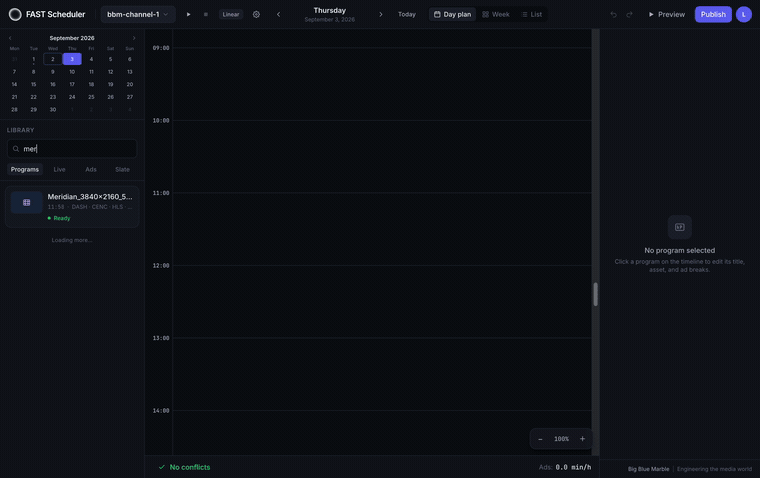Start playback with the play icon
Image resolution: width=760 pixels, height=478 pixels.
(x=189, y=15)
